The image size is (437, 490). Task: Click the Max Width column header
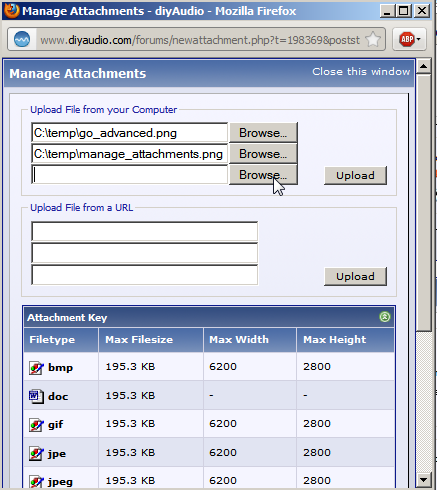[250, 340]
